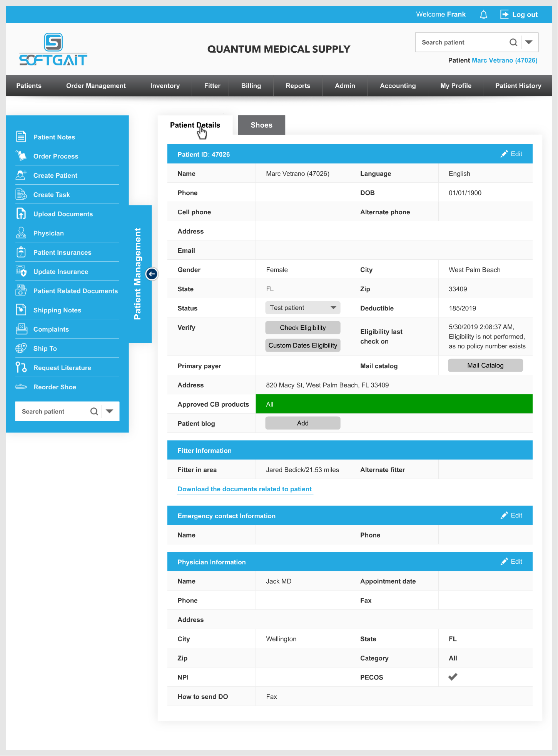Toggle the PECOS checkmark
This screenshot has width=558, height=756.
pyautogui.click(x=453, y=677)
